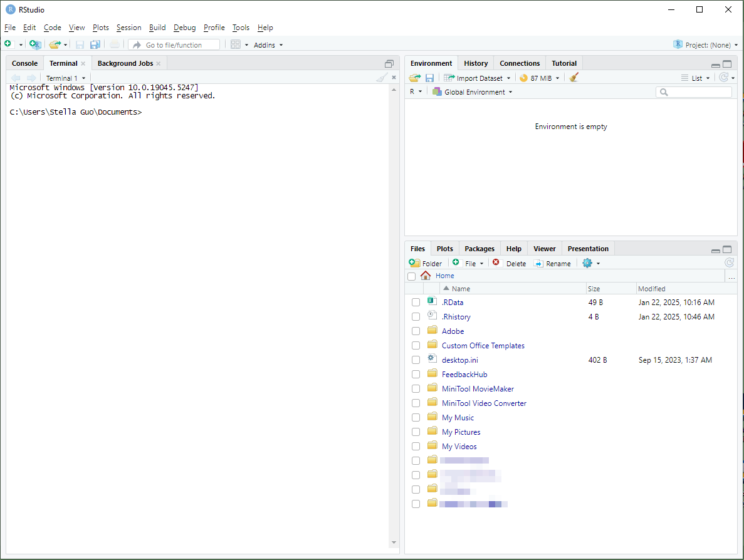Viewport: 744px width, 560px height.
Task: Click the Delete button in Files pane
Action: point(509,263)
